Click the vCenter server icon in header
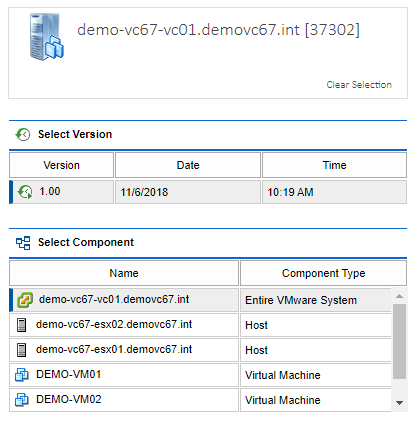417x422 pixels. (x=46, y=37)
